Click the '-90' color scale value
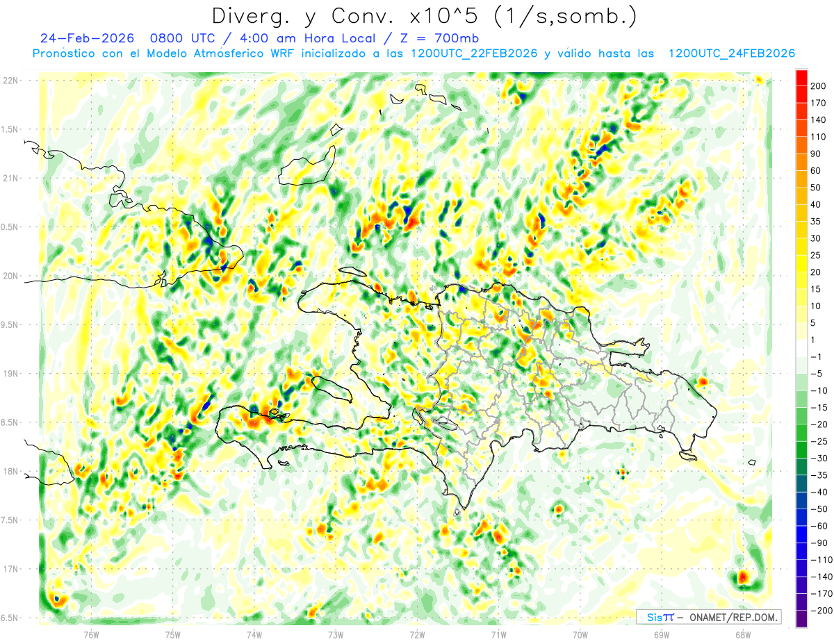The image size is (834, 644). 819,543
